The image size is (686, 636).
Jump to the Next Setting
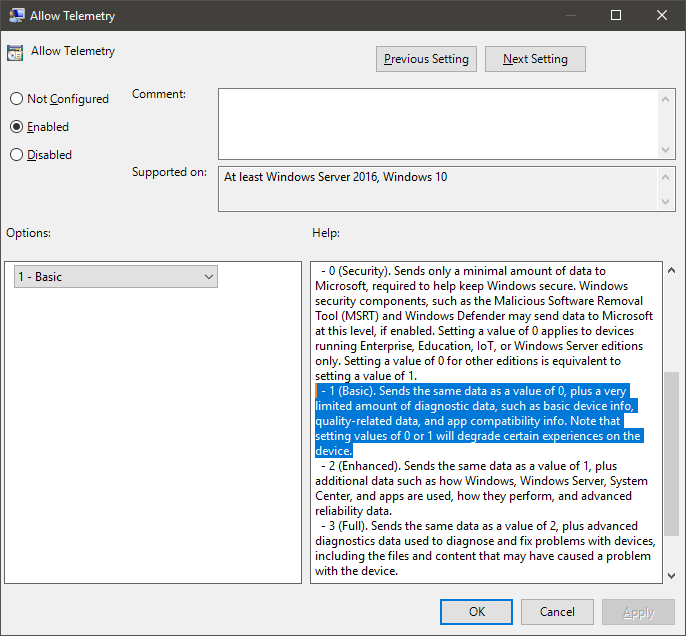click(x=535, y=59)
